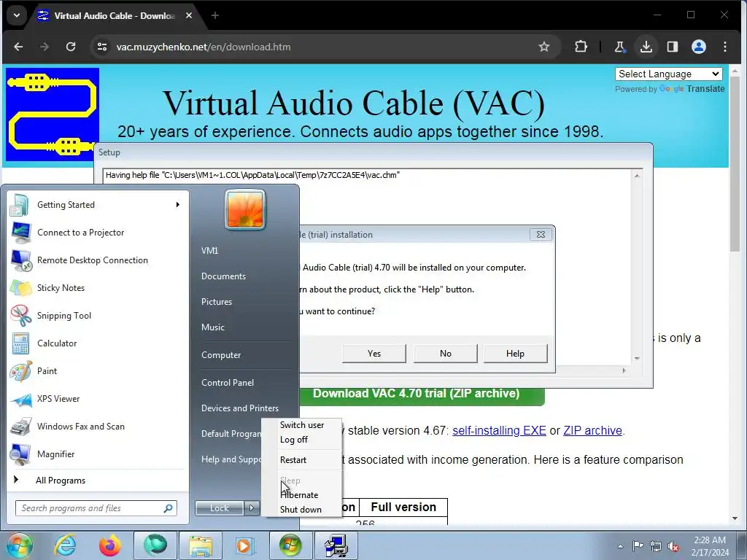Open Computer from Start menu
Screen dimensions: 747x560
(x=221, y=355)
